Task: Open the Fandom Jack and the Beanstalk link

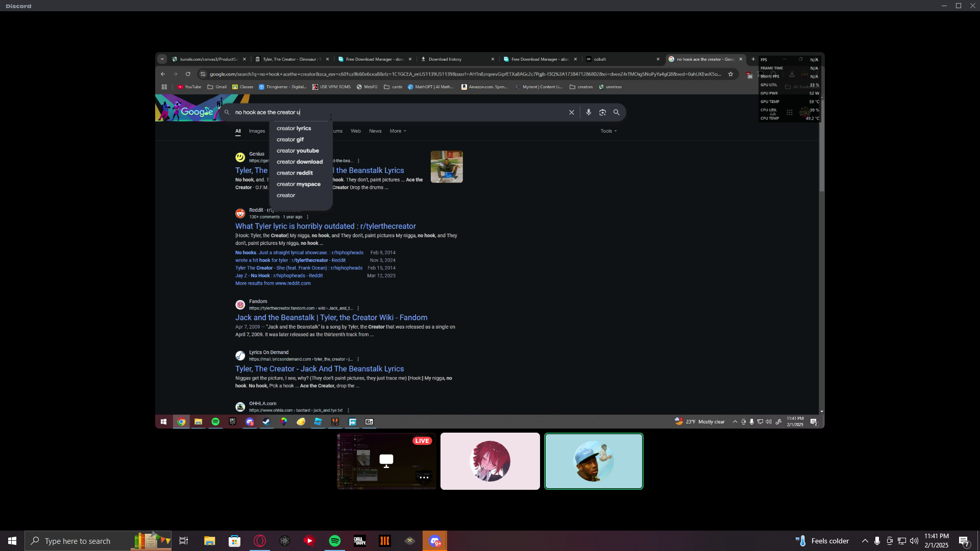Action: (331, 317)
